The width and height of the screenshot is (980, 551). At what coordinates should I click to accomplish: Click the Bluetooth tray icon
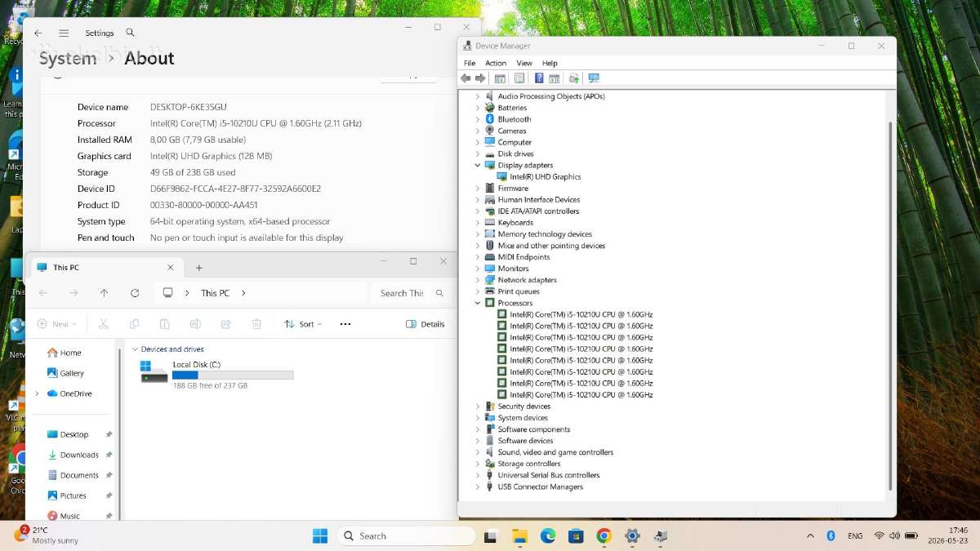tap(831, 535)
